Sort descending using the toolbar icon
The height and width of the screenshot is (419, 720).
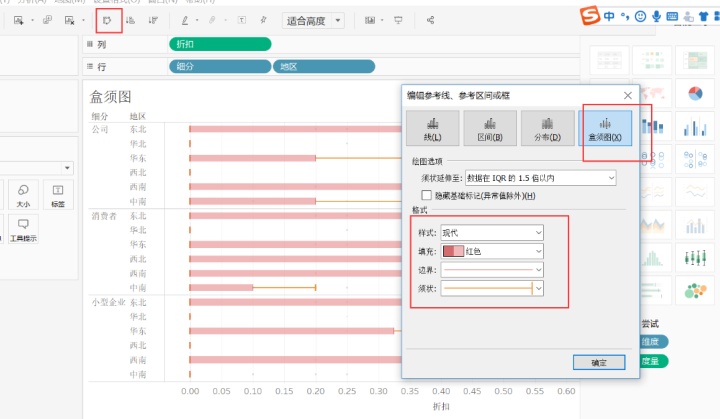[x=153, y=20]
